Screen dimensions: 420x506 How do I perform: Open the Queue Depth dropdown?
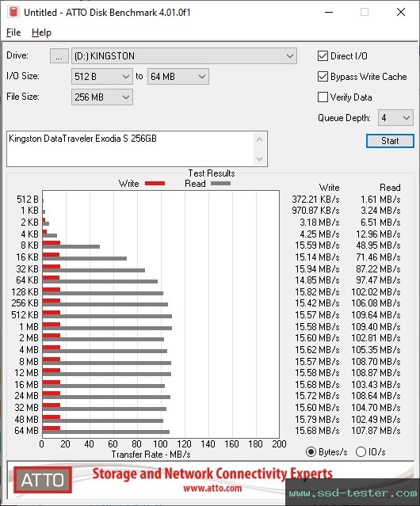pyautogui.click(x=395, y=118)
